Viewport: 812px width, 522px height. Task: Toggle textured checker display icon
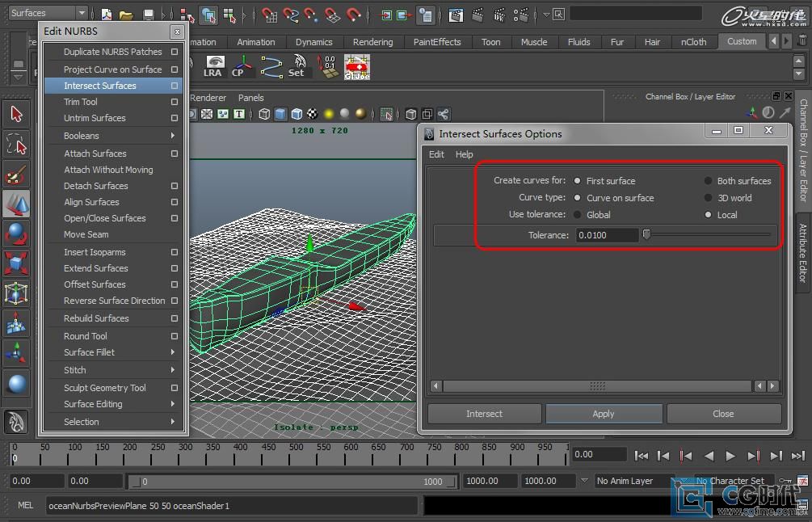(x=312, y=114)
